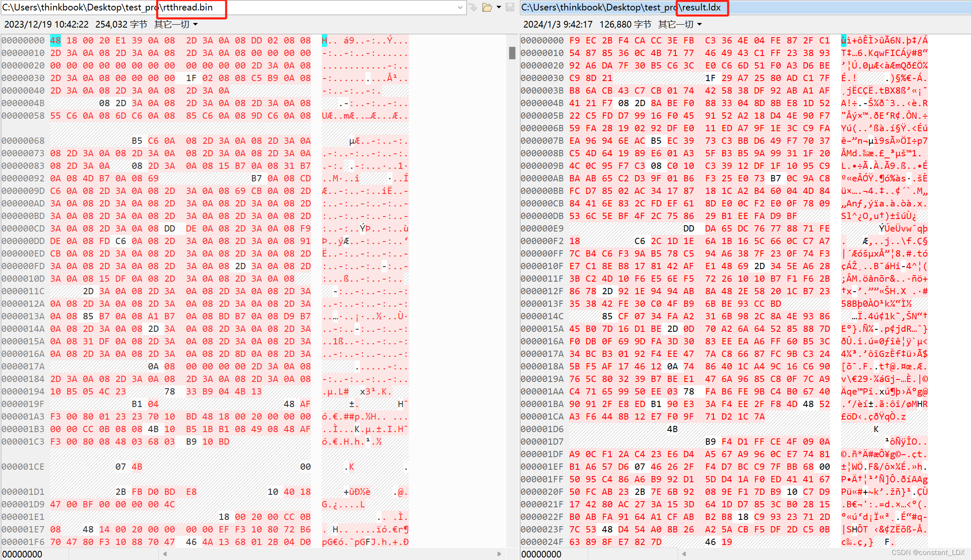Viewport: 971px width, 560px height.
Task: Click left pane horizontal scroll right arrow
Action: click(499, 554)
